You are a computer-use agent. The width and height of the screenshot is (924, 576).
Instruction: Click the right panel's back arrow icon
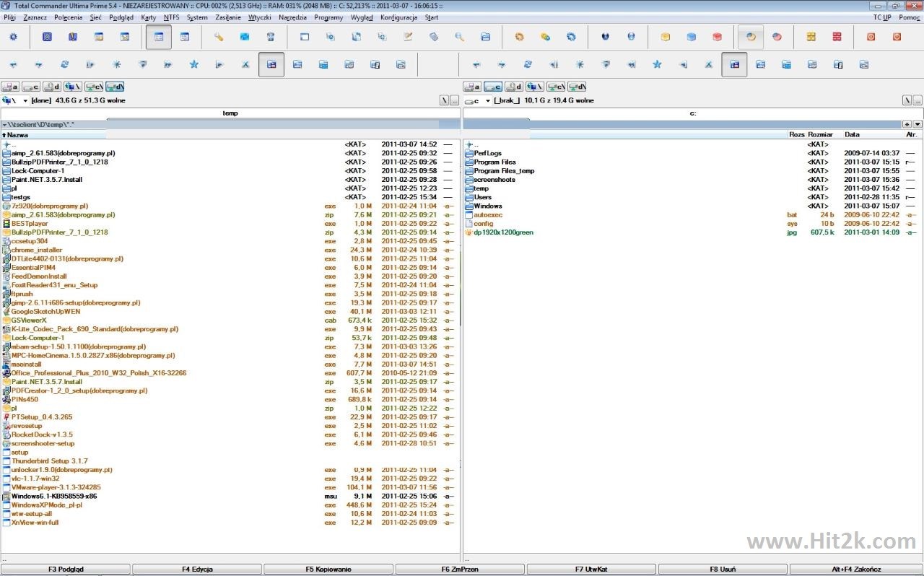click(476, 64)
